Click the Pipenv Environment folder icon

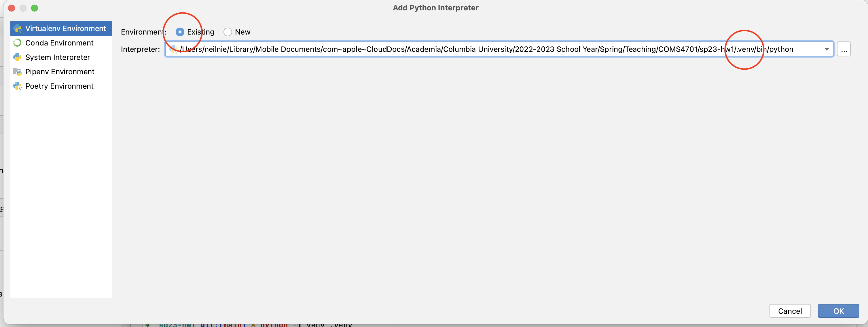point(17,72)
